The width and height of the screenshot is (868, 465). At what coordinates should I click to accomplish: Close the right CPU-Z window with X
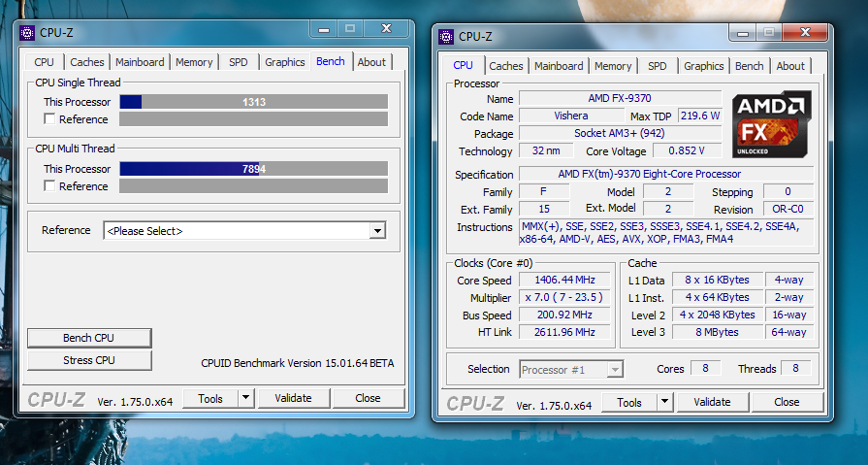pos(806,32)
